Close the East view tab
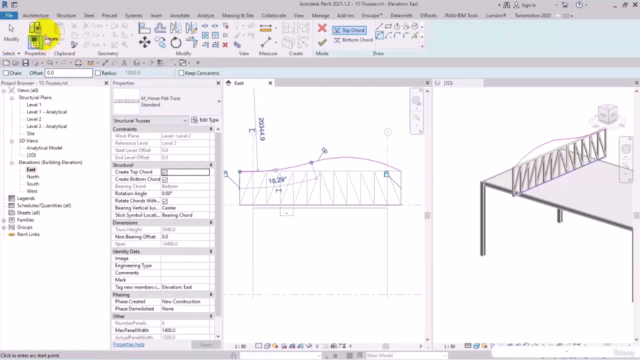 (x=270, y=83)
